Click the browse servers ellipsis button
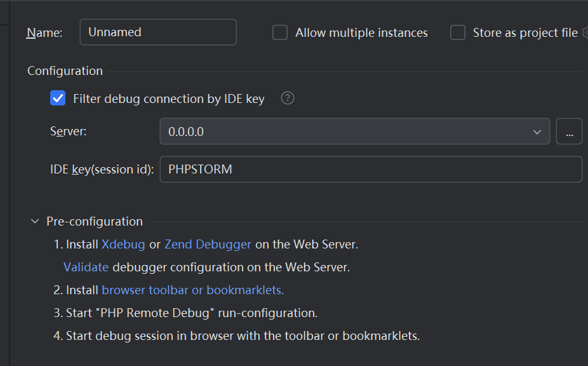 pyautogui.click(x=569, y=132)
